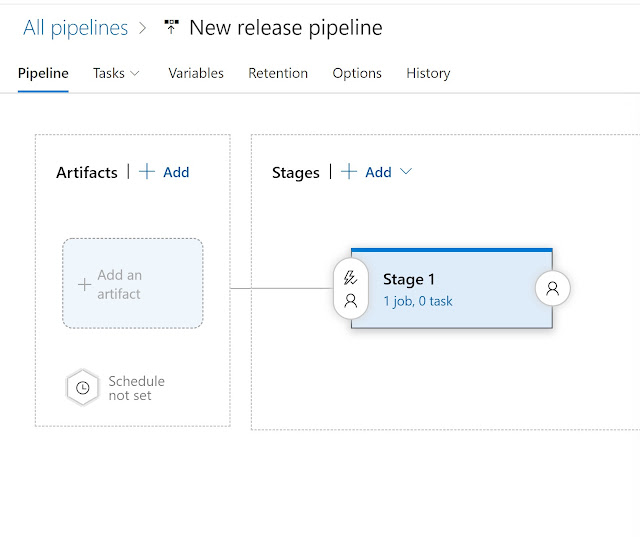Click plus icon in Add an artifact box
Viewport: 640px width, 537px height.
(x=84, y=285)
